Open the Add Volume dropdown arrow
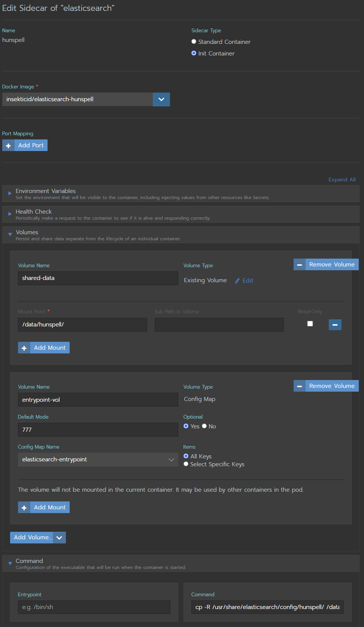 (59, 537)
